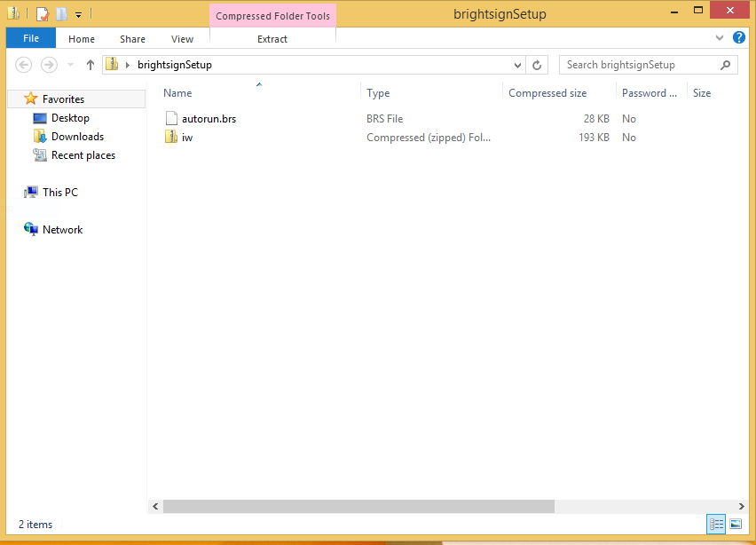756x545 pixels.
Task: Click the zip folder icon in address bar
Action: click(x=112, y=64)
